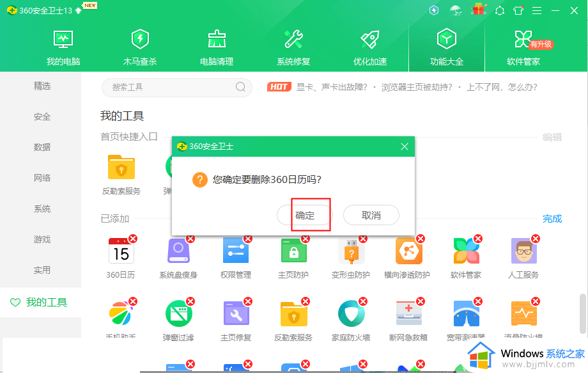588x373 pixels.
Task: Remove 横向渗透防护 using its red X badge
Action: click(421, 239)
